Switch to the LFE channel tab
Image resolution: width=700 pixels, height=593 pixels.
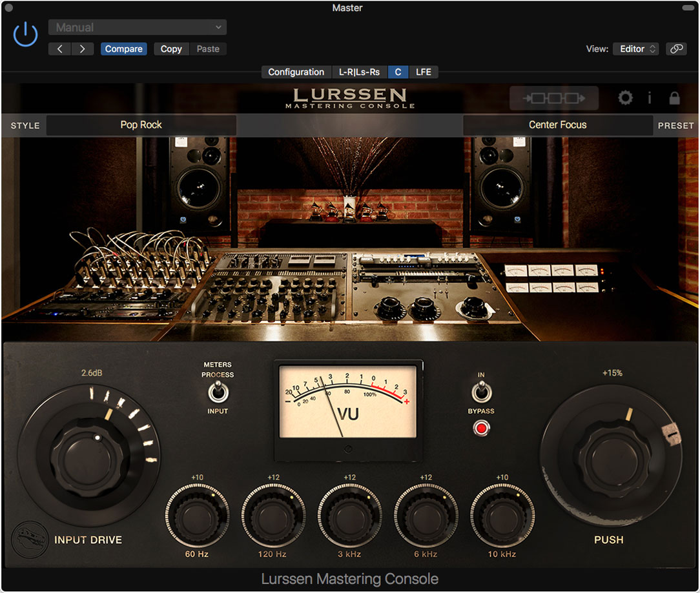click(424, 72)
